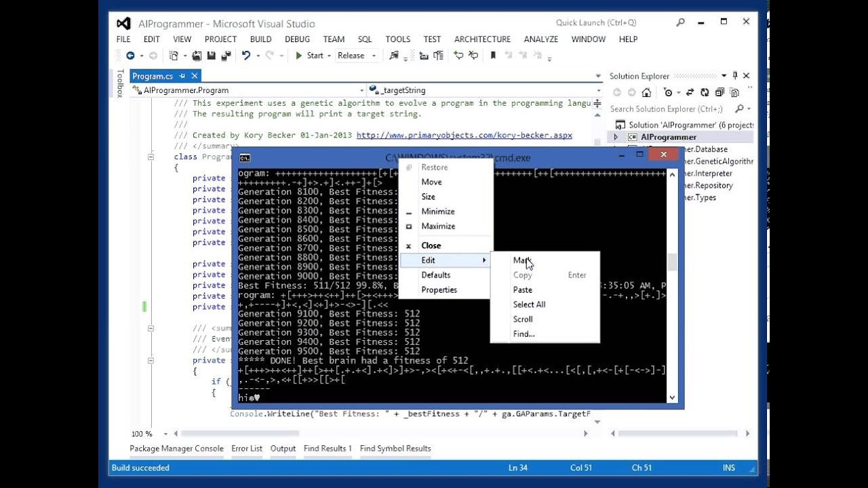The image size is (868, 488).
Task: Open the Package Manager Console tab
Action: click(x=176, y=449)
